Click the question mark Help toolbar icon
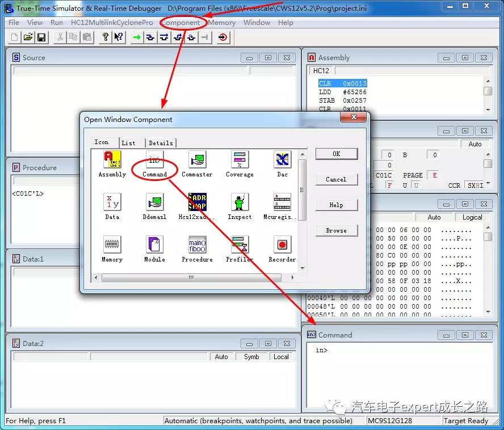The width and height of the screenshot is (504, 430). click(x=105, y=37)
